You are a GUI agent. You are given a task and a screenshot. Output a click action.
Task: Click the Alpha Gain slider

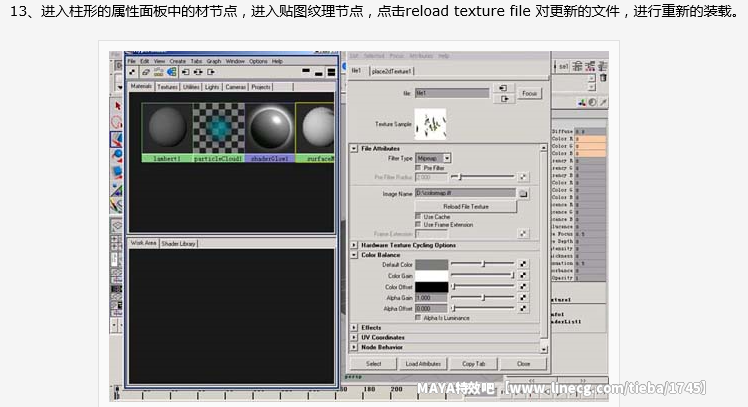483,298
